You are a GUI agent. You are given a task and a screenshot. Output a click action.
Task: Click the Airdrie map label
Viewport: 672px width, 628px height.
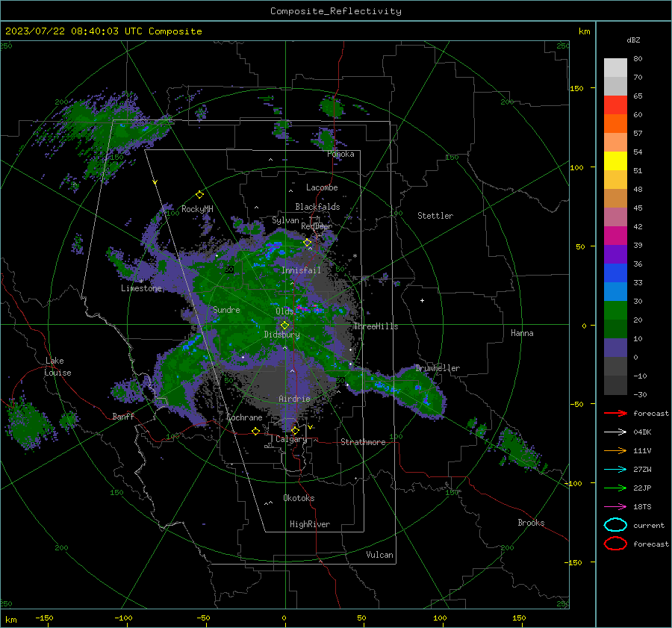(x=294, y=399)
